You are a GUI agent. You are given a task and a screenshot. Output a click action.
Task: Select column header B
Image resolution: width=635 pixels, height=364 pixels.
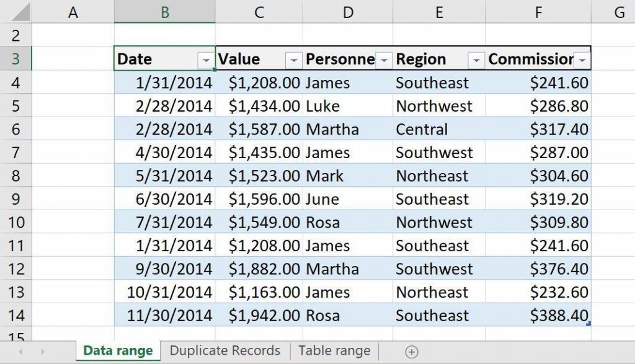coord(164,11)
